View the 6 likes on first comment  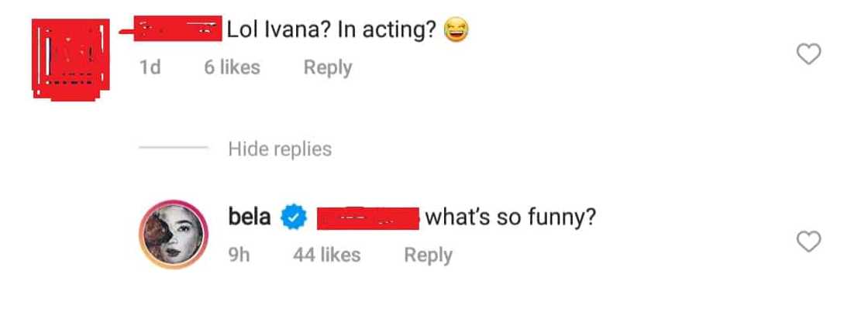click(232, 68)
